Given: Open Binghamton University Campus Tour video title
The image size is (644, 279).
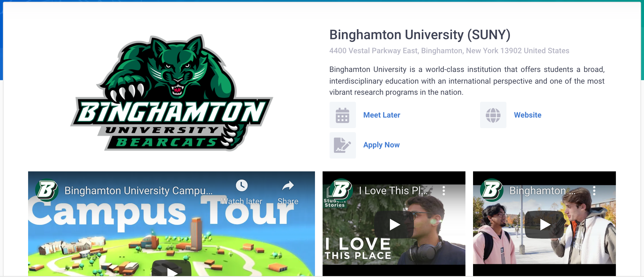Looking at the screenshot, I should click(x=138, y=191).
